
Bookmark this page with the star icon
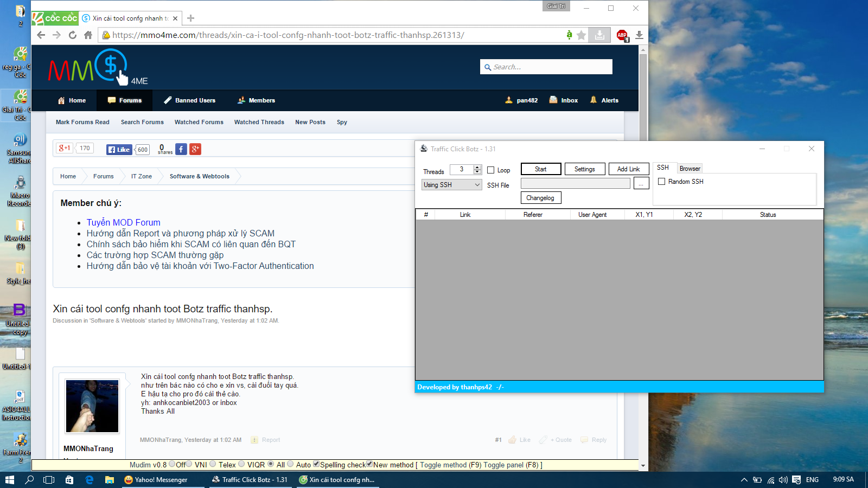582,35
